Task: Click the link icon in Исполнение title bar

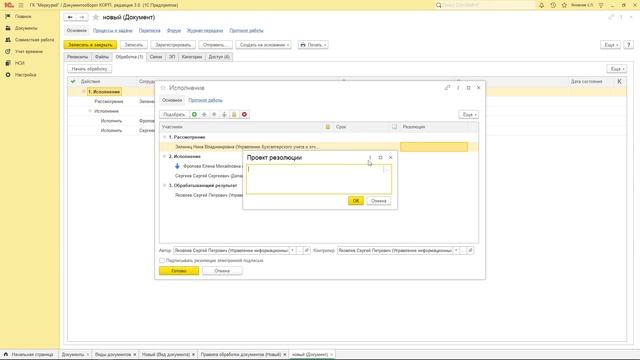Action: click(447, 88)
